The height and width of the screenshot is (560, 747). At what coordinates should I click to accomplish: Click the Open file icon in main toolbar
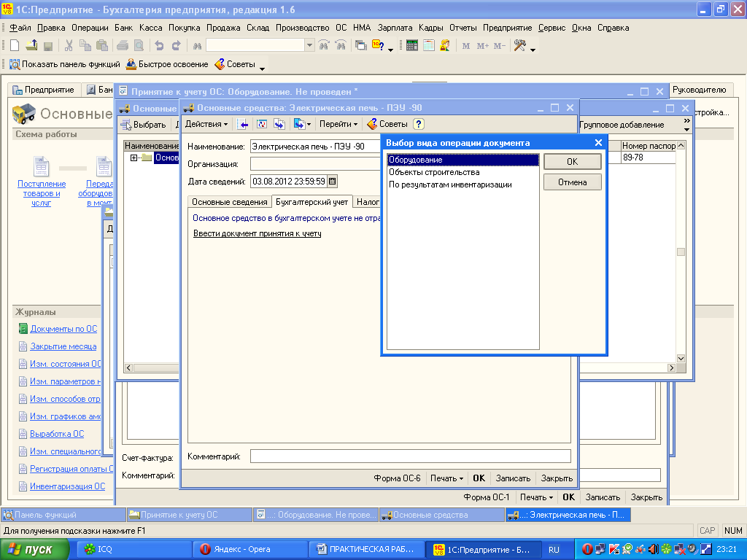[x=31, y=46]
